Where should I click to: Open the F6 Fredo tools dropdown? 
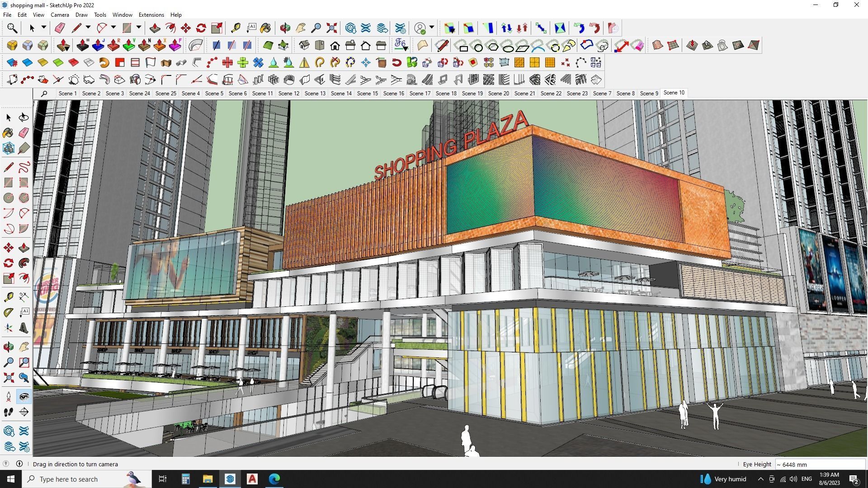click(x=401, y=45)
